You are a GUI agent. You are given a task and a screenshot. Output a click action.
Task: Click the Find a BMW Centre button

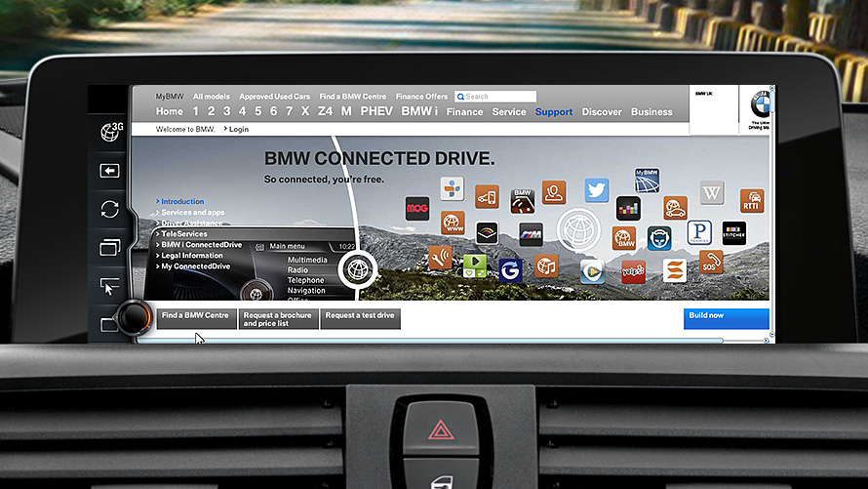click(x=196, y=318)
